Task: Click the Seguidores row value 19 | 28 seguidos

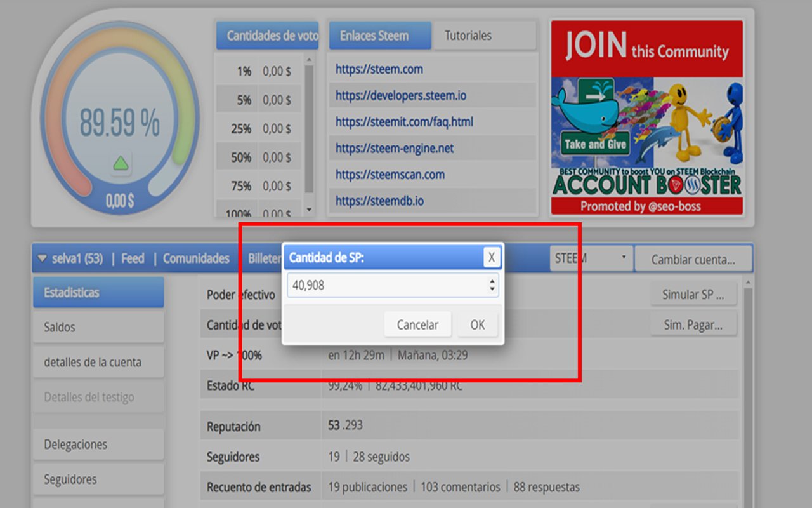Action: tap(369, 457)
